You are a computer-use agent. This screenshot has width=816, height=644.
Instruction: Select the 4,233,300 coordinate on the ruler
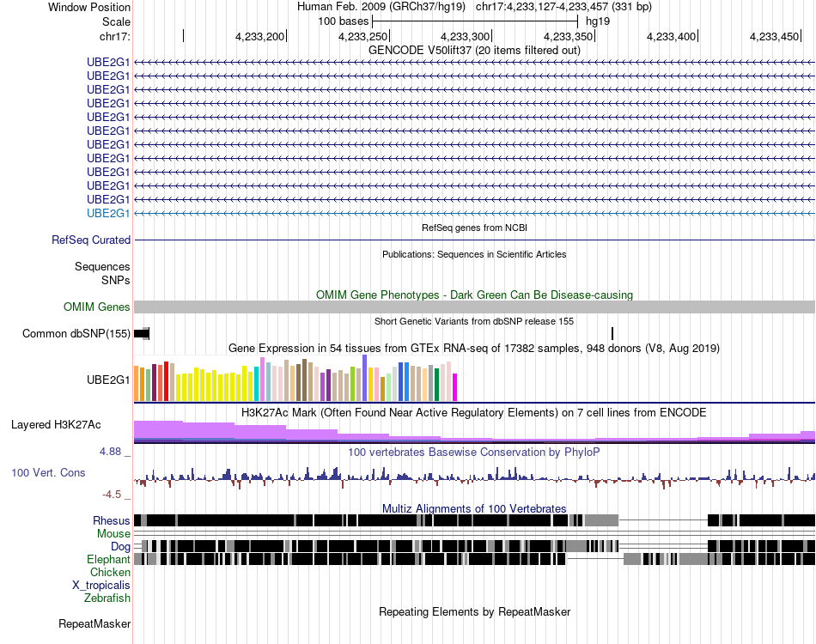pos(466,36)
